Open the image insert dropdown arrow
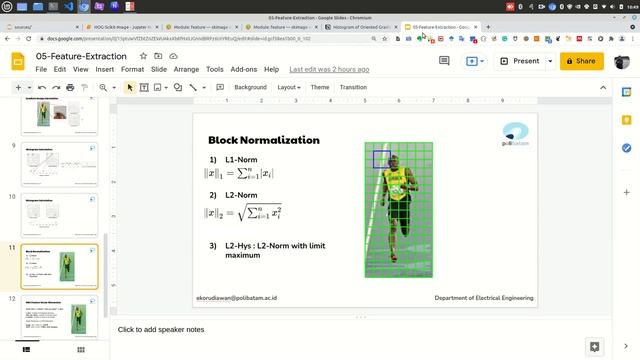Image resolution: width=640 pixels, height=360 pixels. click(x=166, y=88)
